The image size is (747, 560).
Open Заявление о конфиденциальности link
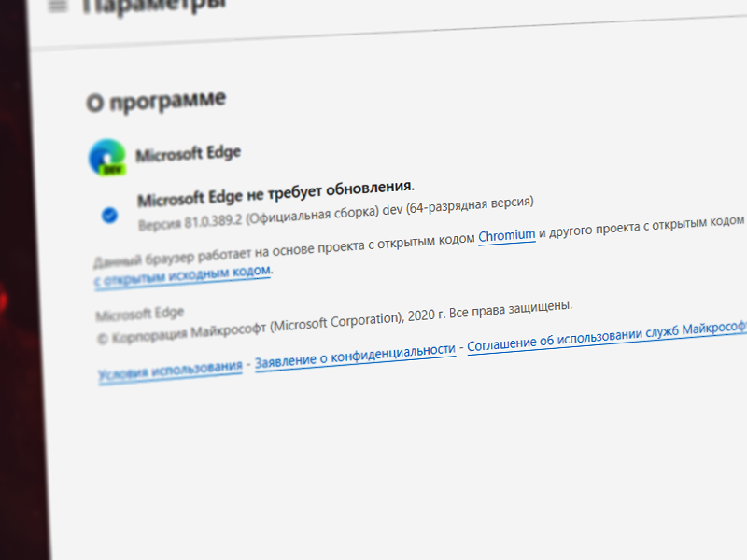pyautogui.click(x=356, y=357)
